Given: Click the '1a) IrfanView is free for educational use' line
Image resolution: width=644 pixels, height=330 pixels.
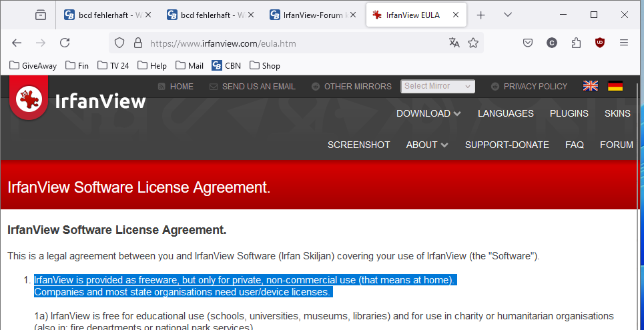Looking at the screenshot, I should pos(324,316).
